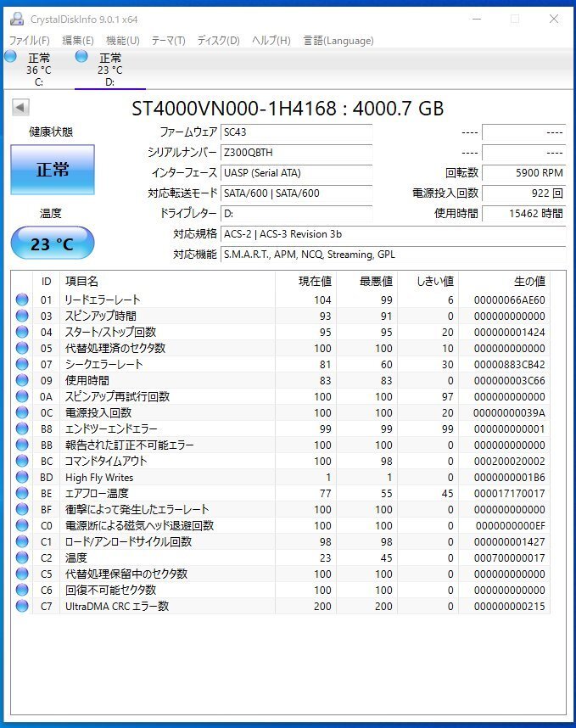Click the drive title ST4000VN000-1H4168 : 4000.7 GB
Screen dimensions: 576x728
[x=288, y=109]
